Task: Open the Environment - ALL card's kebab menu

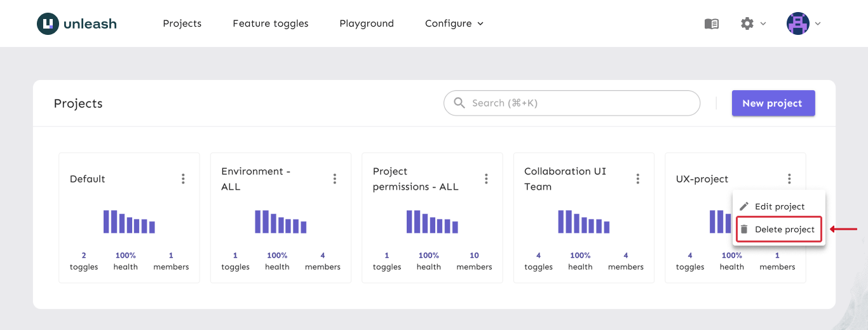Action: pyautogui.click(x=335, y=179)
